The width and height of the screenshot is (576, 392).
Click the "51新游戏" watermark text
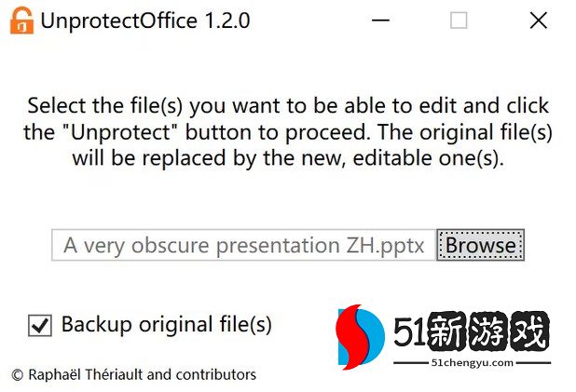(471, 331)
